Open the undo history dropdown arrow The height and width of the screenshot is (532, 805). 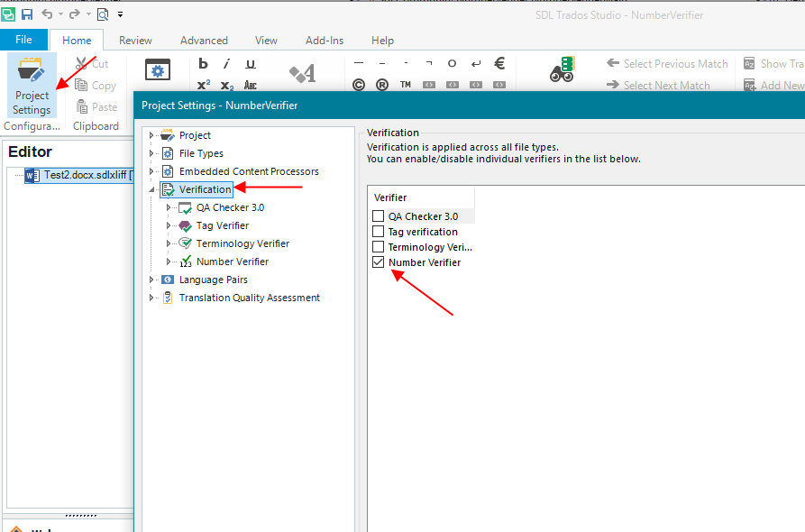click(60, 14)
